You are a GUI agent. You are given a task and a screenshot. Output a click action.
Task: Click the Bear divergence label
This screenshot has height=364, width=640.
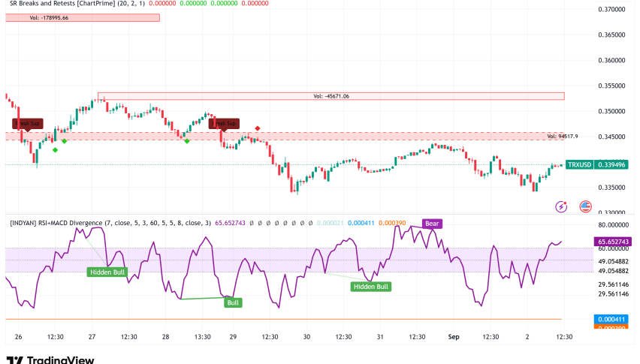(432, 224)
